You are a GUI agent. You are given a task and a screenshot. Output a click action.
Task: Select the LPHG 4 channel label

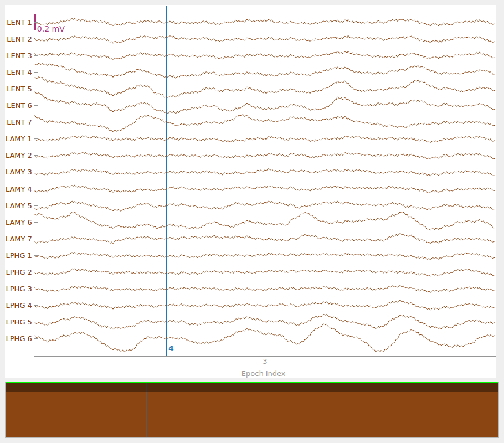click(x=19, y=306)
